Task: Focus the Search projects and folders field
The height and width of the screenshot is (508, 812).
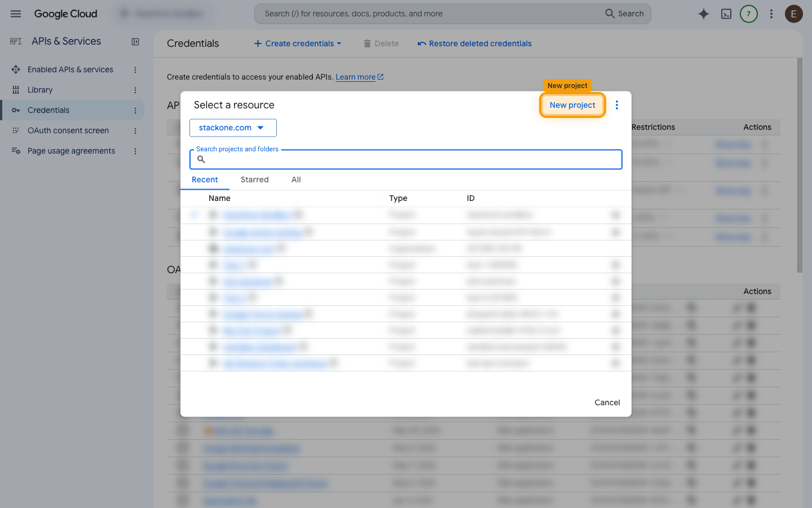Action: (x=406, y=159)
